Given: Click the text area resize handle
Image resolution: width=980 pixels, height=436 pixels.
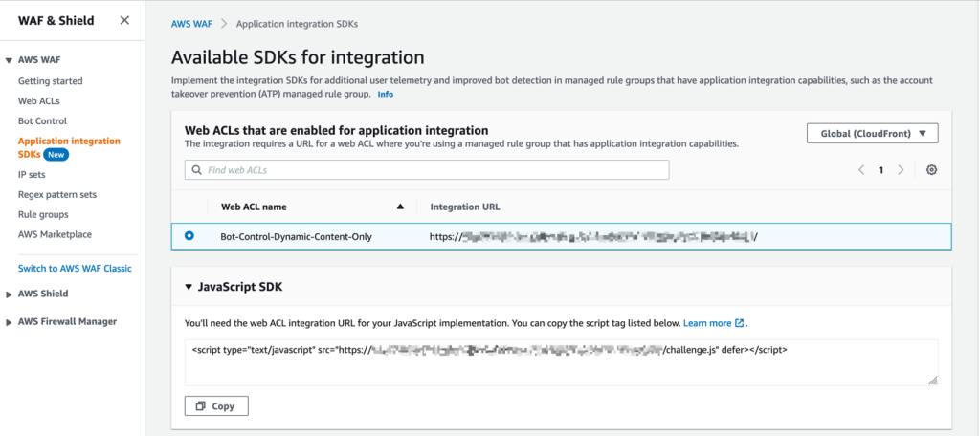Looking at the screenshot, I should [x=932, y=381].
